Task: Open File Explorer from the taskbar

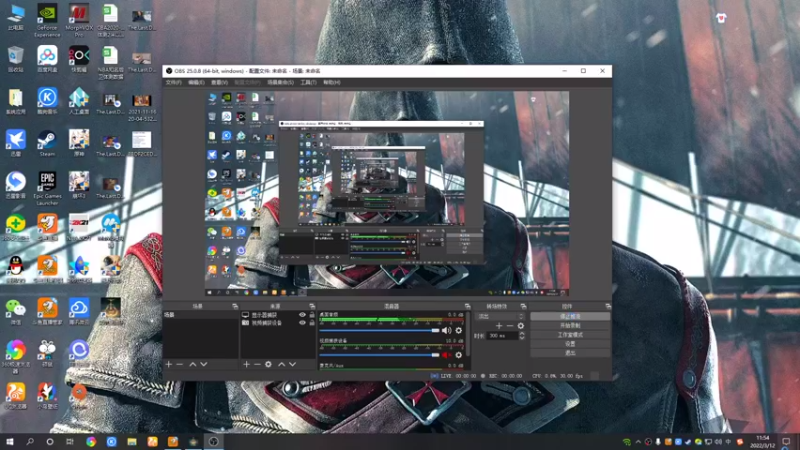Action: [x=132, y=442]
